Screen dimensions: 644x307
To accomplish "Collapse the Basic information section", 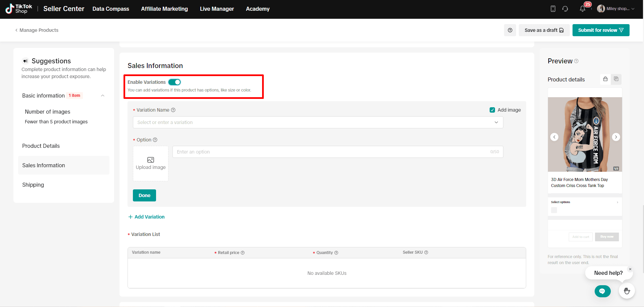I will click(x=103, y=96).
